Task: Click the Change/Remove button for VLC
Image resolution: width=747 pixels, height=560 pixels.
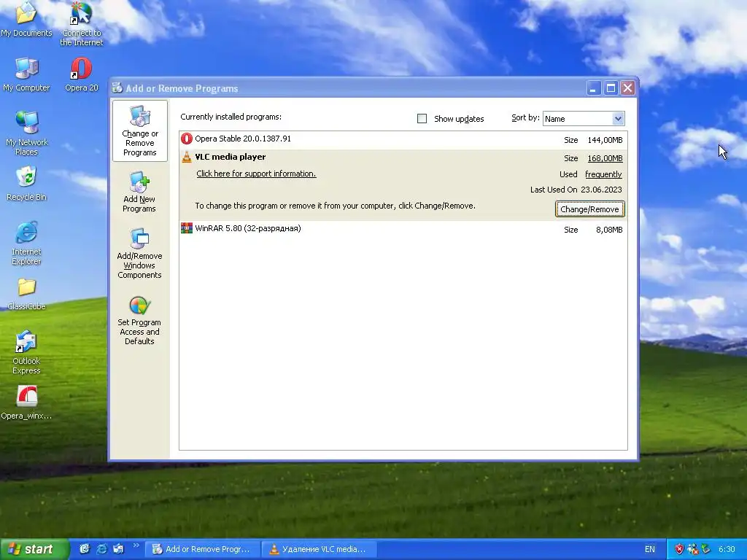Action: [x=589, y=209]
